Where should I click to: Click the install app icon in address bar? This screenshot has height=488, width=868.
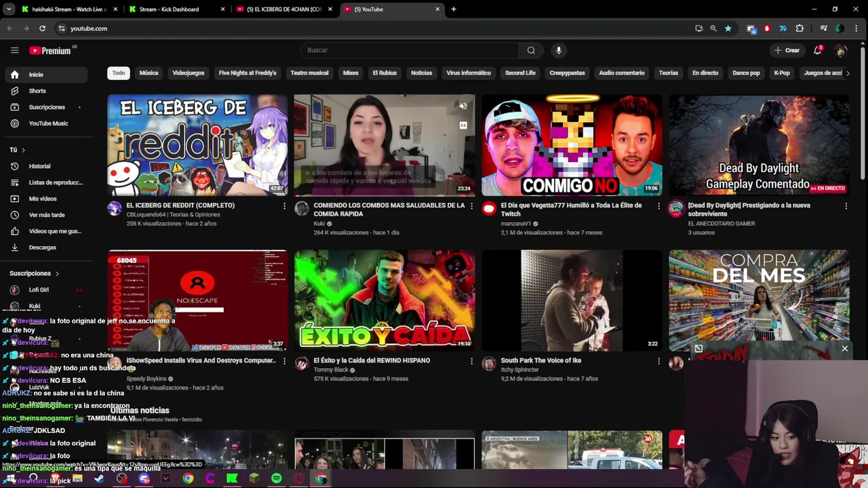pos(699,28)
